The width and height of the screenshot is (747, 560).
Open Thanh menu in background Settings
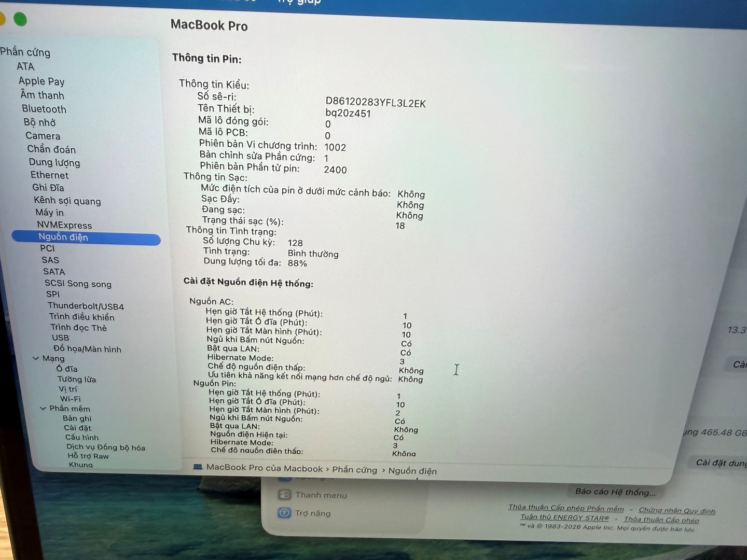[321, 495]
